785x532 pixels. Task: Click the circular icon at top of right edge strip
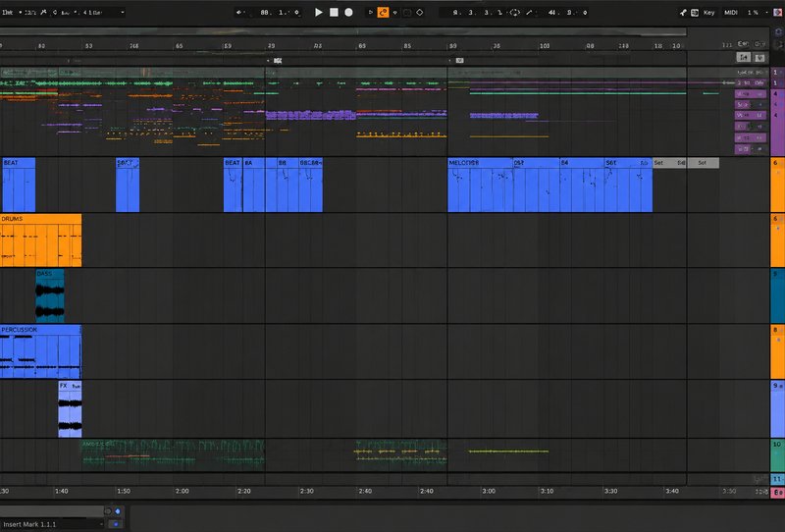coord(778,31)
